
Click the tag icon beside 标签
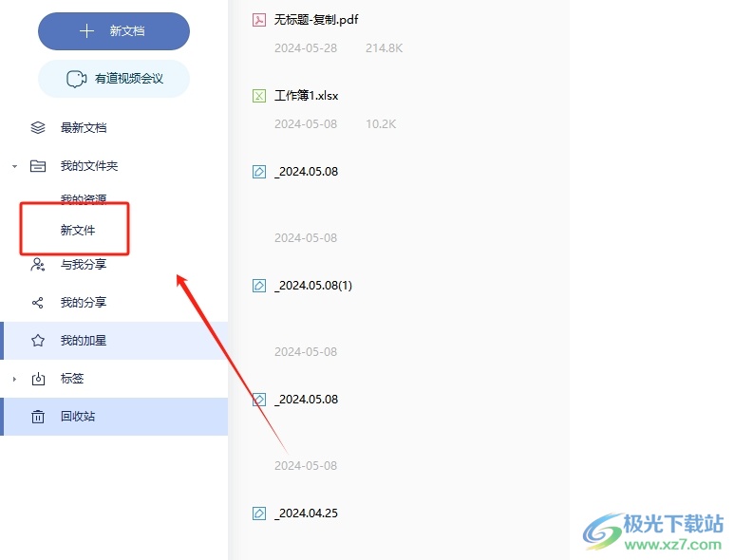38,379
